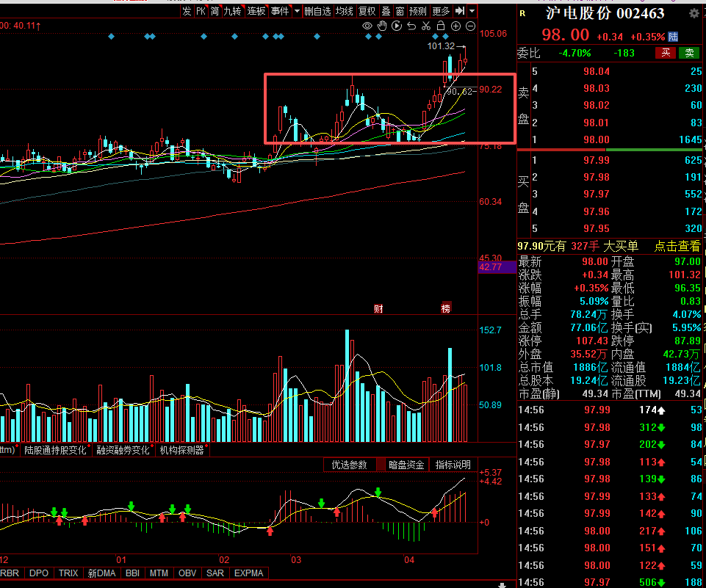Select the OBV indicator tab
706x588 pixels.
pos(187,573)
